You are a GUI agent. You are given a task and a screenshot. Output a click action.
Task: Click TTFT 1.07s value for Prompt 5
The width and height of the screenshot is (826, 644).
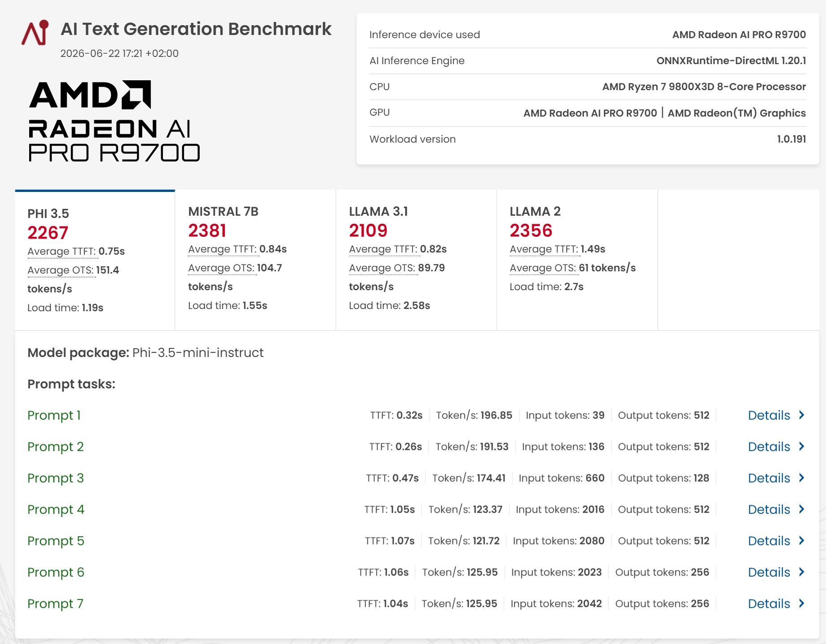[x=402, y=541]
